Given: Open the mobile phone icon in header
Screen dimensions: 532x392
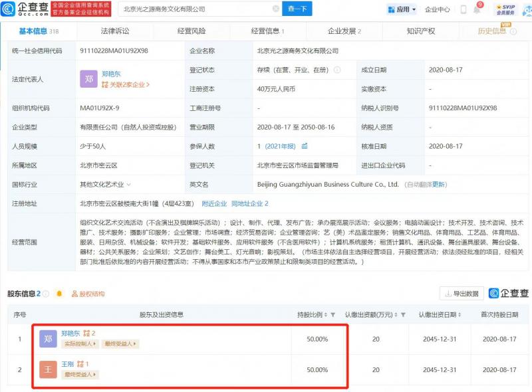Looking at the screenshot, I should pos(463,9).
